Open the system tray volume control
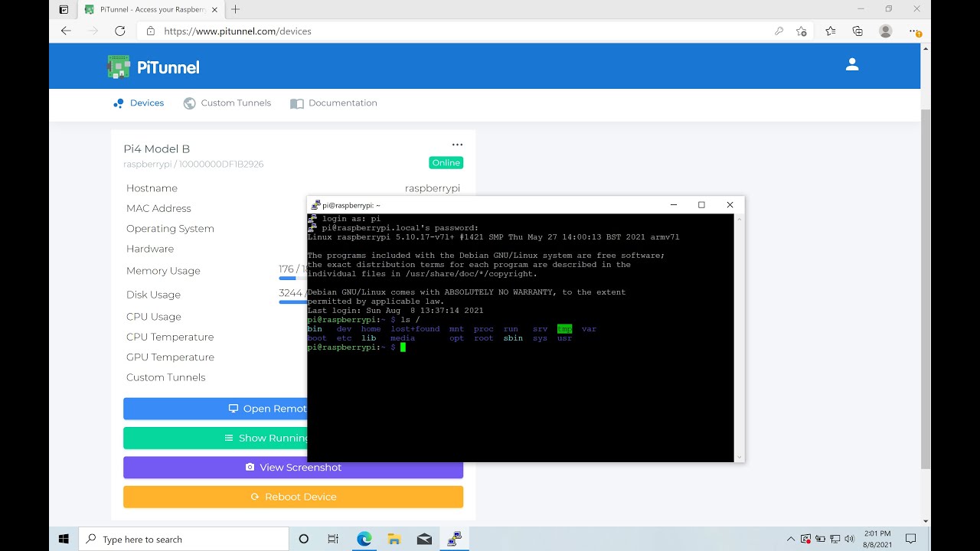 coord(849,540)
